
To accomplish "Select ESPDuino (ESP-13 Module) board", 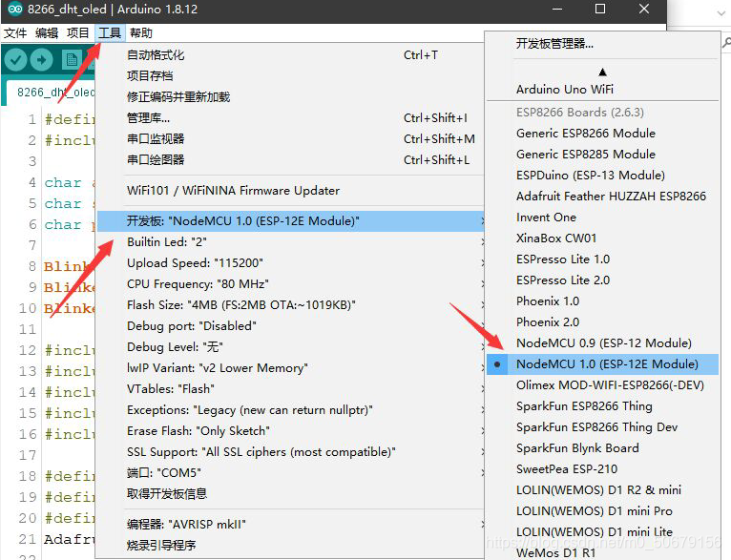I will coord(602,176).
